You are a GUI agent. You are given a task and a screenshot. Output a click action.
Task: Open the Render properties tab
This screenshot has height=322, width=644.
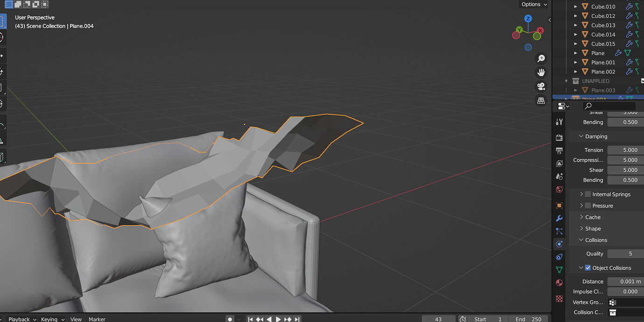(559, 138)
